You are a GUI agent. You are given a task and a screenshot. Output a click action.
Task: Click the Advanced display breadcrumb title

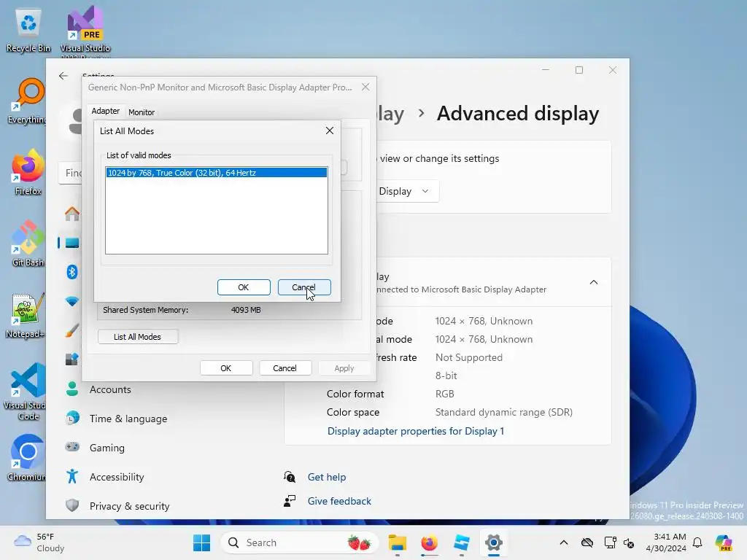518,113
